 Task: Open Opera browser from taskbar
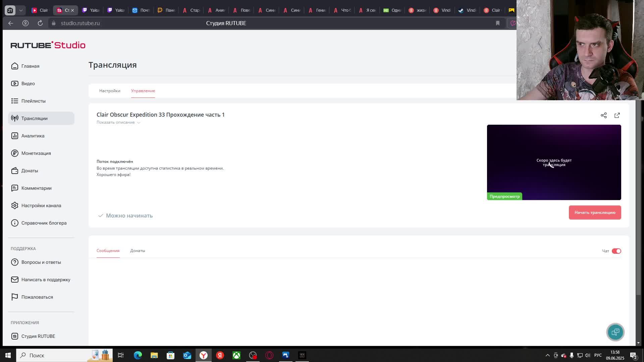(269, 355)
